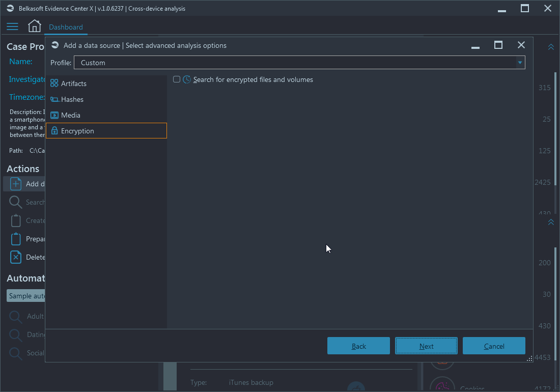
Task: Go to the home screen icon
Action: click(34, 26)
